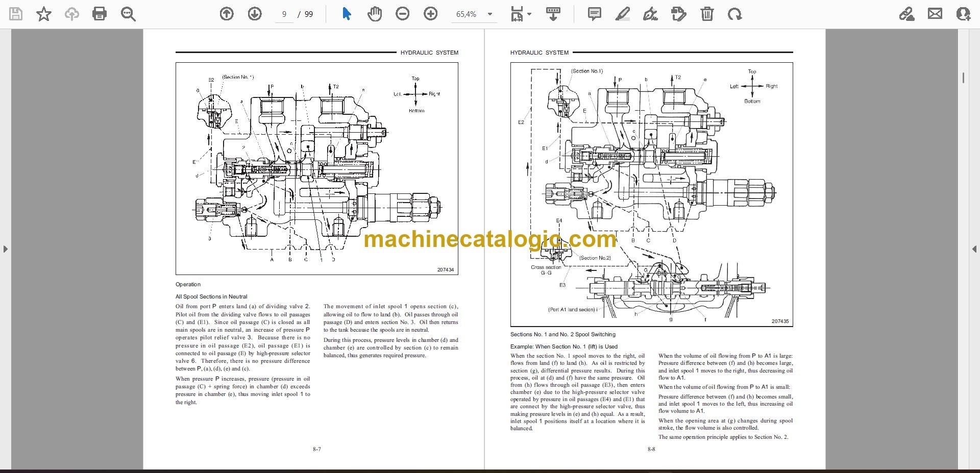The height and width of the screenshot is (473, 980).
Task: Click the stamp tool icon
Action: pos(679,14)
